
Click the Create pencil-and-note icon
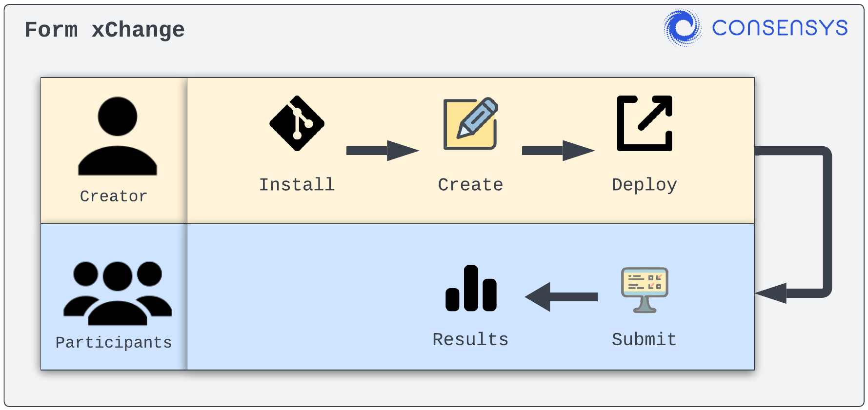(470, 124)
